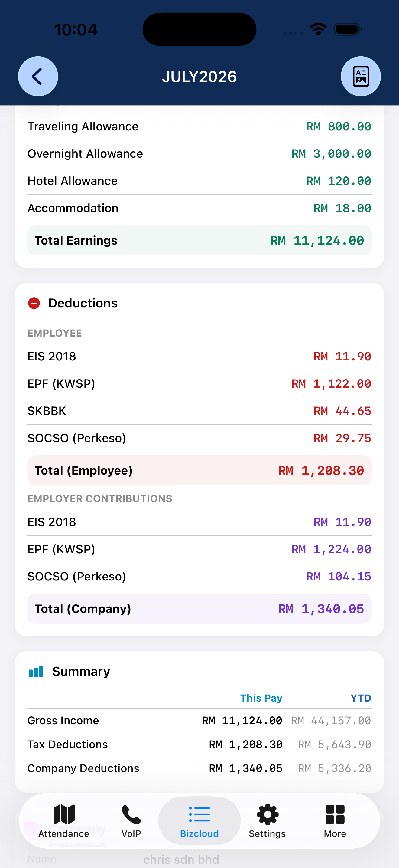Tap the Total (Employee) label
Viewport: 399px width, 868px height.
coord(84,471)
